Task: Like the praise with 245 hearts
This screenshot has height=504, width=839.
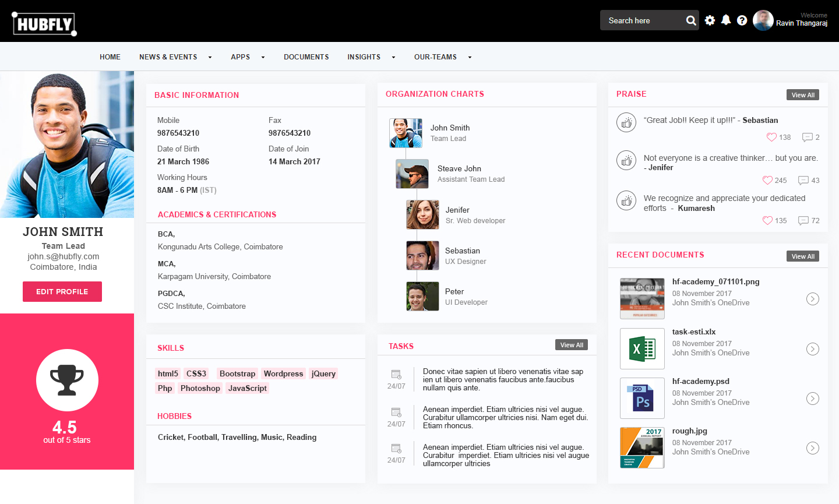Action: point(767,180)
